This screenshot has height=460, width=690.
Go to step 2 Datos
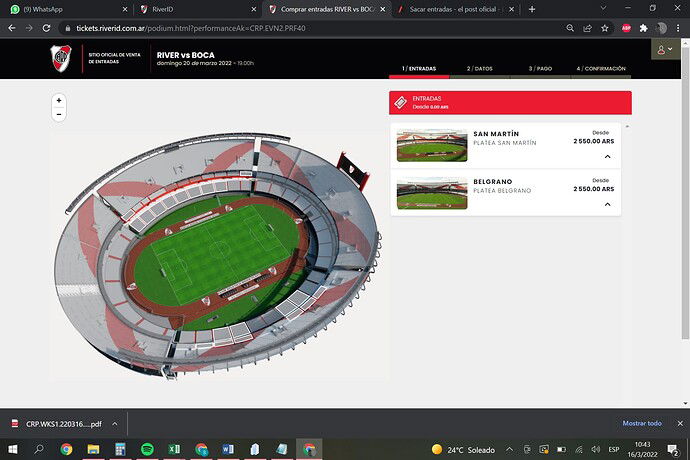[480, 69]
